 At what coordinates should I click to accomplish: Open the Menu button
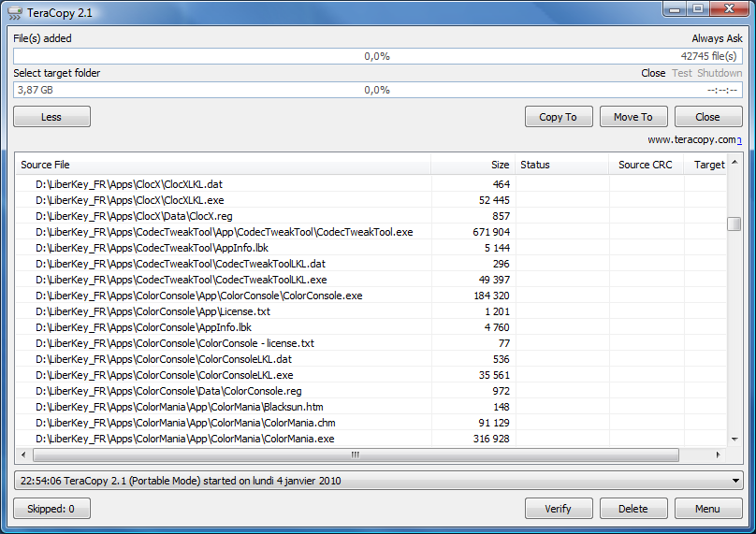tap(707, 509)
